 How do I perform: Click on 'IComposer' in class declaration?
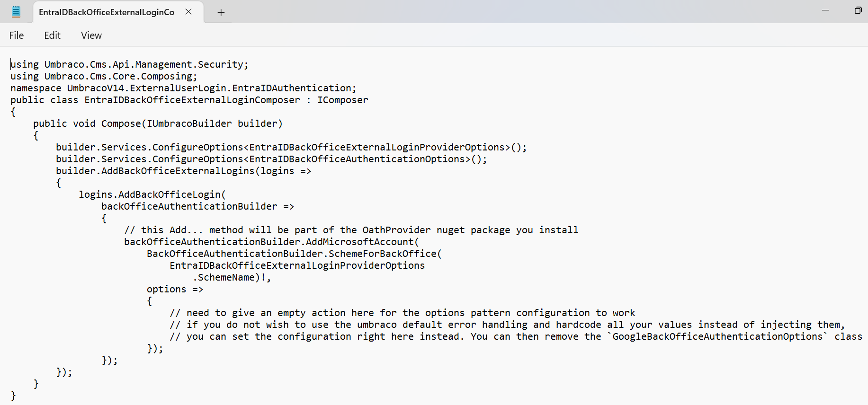343,100
